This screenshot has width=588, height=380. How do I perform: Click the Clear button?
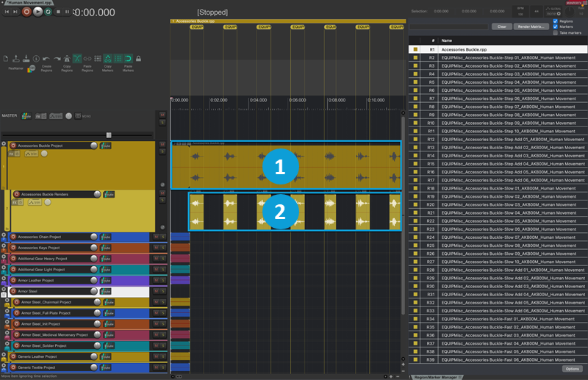(501, 26)
